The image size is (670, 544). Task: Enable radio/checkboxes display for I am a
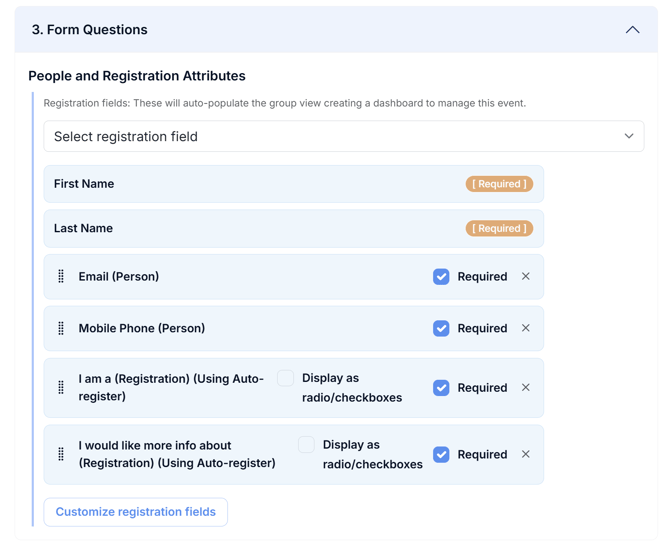[285, 378]
